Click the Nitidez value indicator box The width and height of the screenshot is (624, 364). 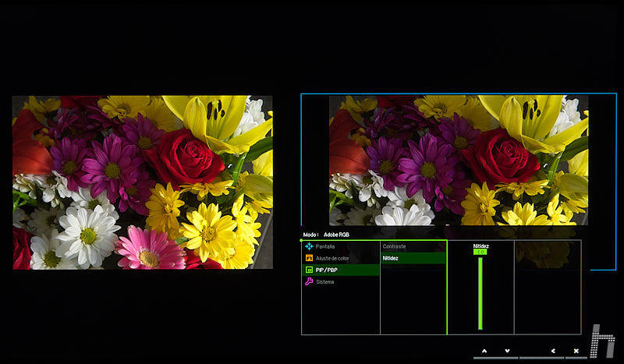(480, 252)
